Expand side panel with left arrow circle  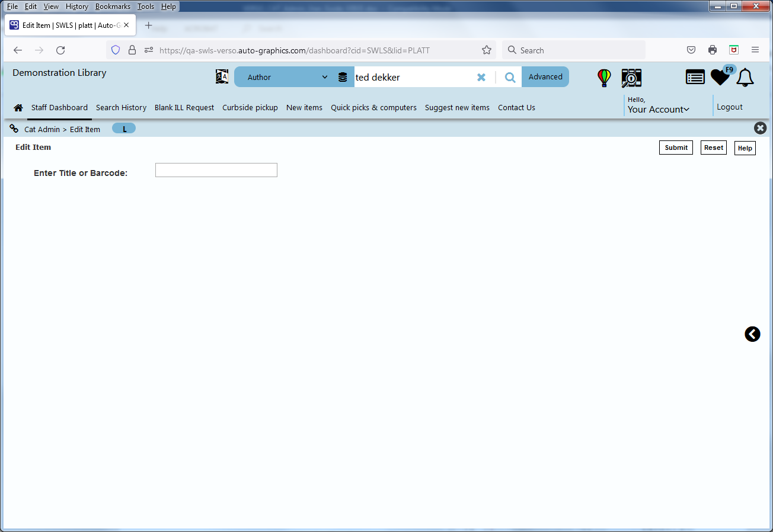[752, 334]
